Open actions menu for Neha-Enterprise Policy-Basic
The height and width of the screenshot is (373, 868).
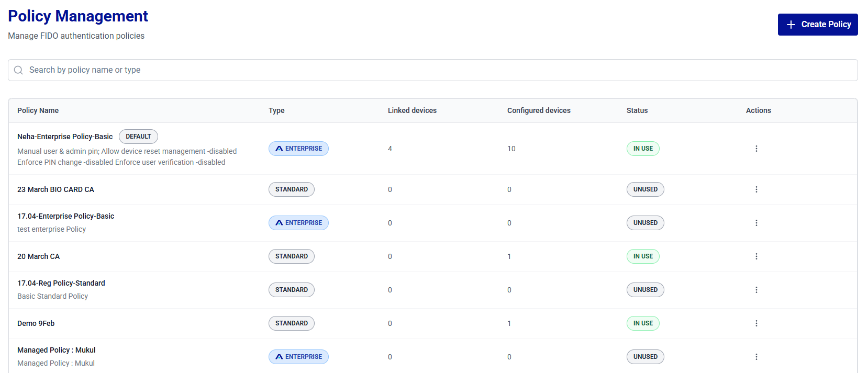[x=756, y=149]
